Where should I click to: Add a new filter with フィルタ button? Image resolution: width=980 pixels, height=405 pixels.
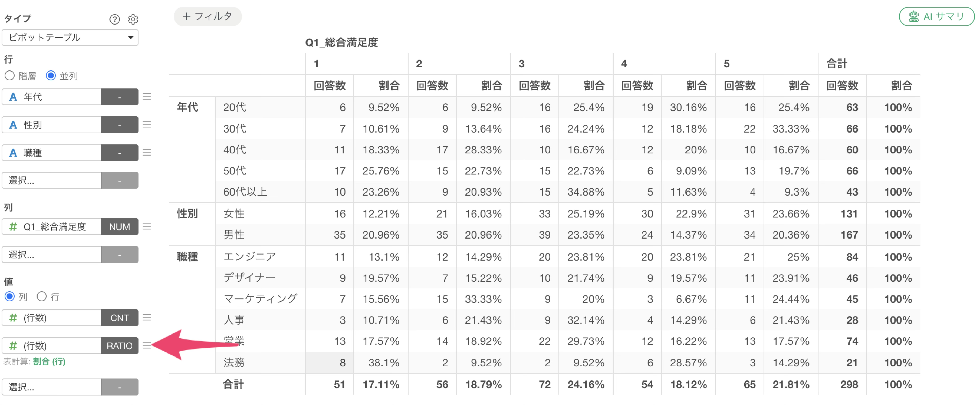(x=207, y=16)
